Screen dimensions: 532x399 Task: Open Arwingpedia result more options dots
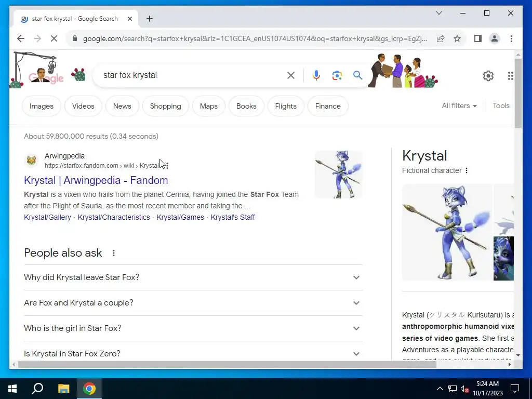click(167, 166)
